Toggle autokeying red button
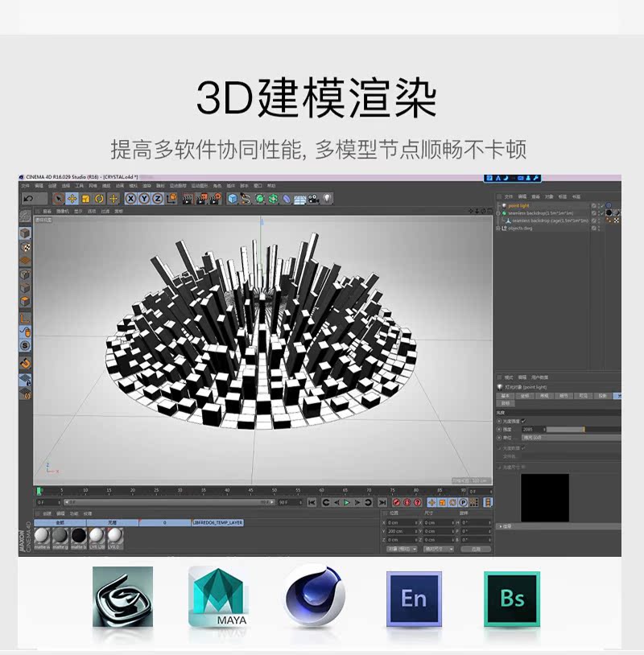Viewport: 644px width, 655px height. tap(407, 503)
